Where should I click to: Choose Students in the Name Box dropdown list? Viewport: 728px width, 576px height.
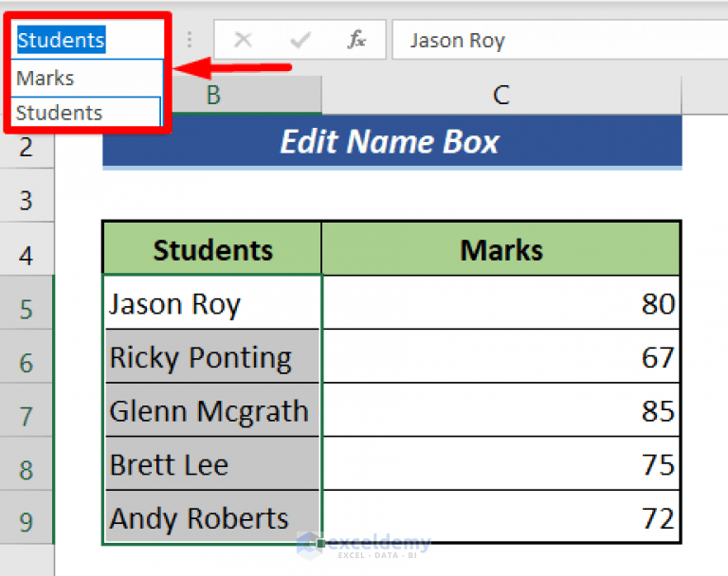pyautogui.click(x=85, y=112)
